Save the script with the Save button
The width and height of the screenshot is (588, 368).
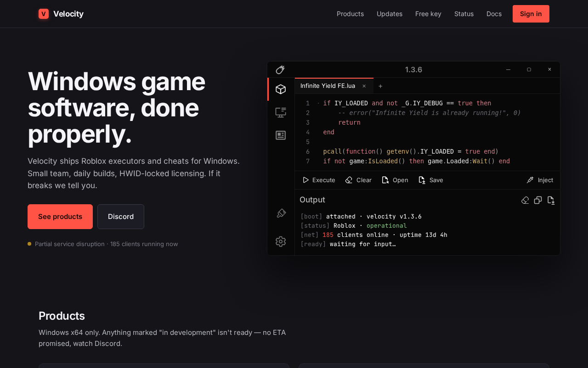(x=431, y=180)
